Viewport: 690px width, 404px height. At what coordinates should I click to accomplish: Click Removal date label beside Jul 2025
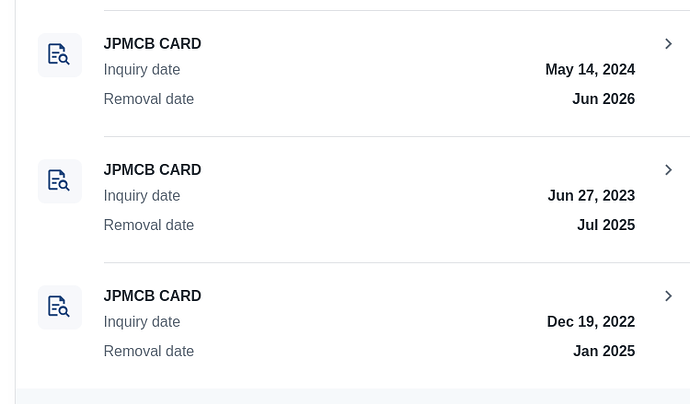pyautogui.click(x=149, y=225)
